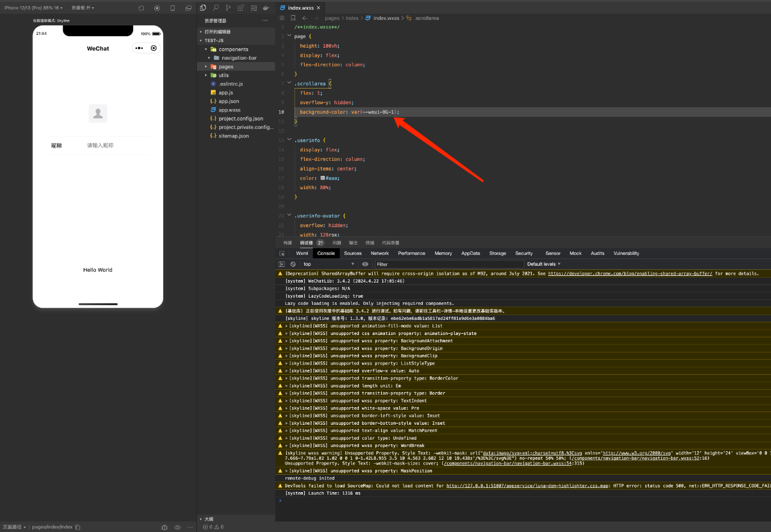
Task: Click the pages breadcrumb in the editor
Action: click(x=332, y=19)
